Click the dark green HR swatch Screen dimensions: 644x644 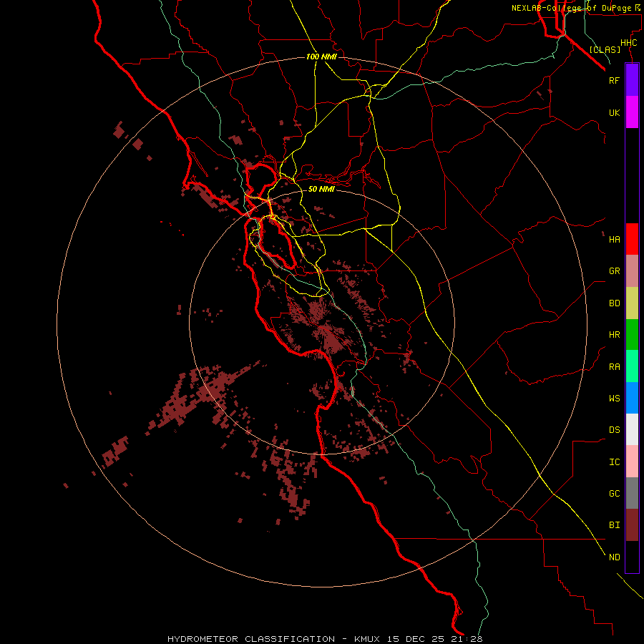(x=632, y=335)
